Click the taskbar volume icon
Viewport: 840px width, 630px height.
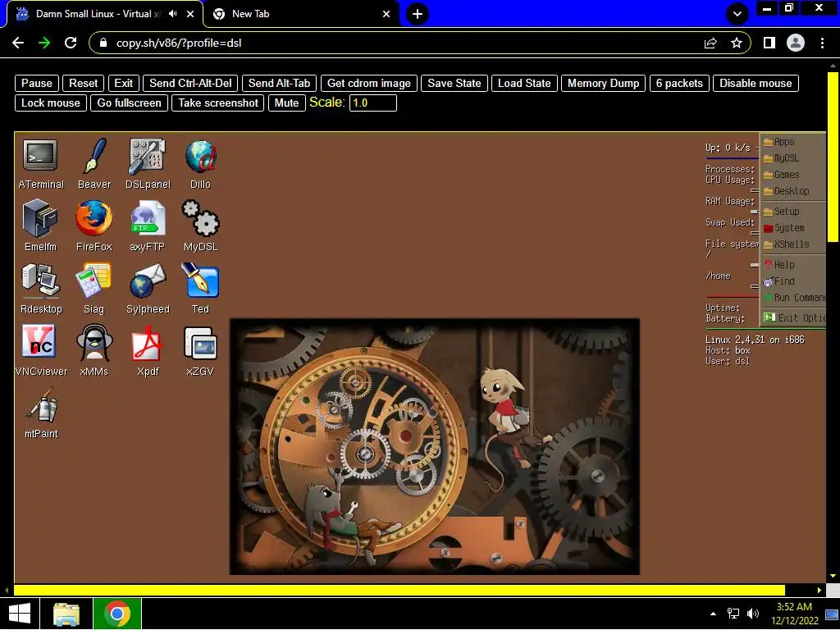pos(753,614)
